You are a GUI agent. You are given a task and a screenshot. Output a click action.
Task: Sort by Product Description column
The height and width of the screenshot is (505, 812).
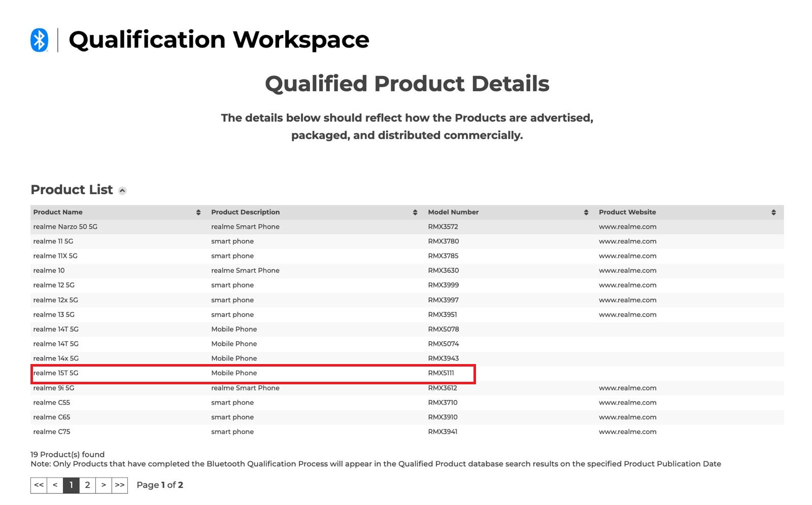(x=415, y=212)
